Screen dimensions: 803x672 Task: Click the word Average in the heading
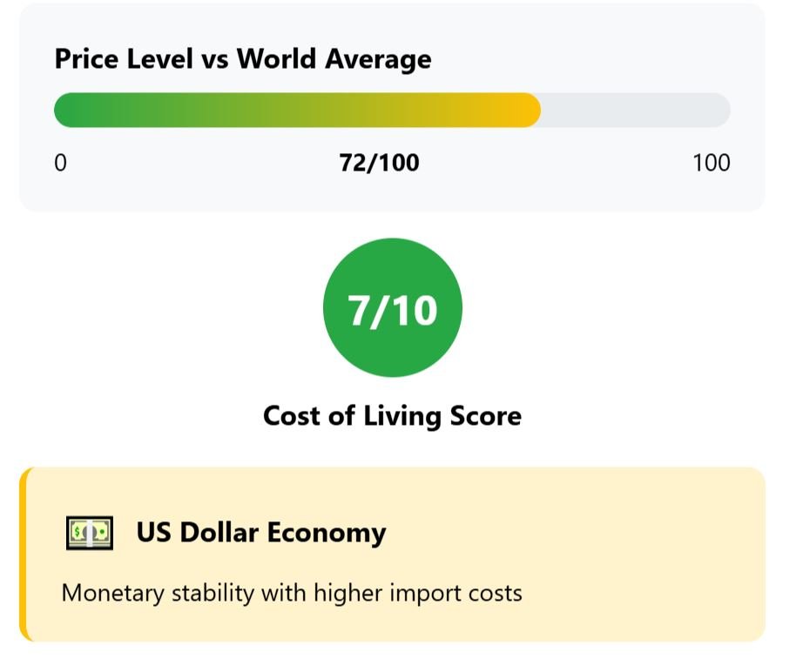click(x=379, y=59)
